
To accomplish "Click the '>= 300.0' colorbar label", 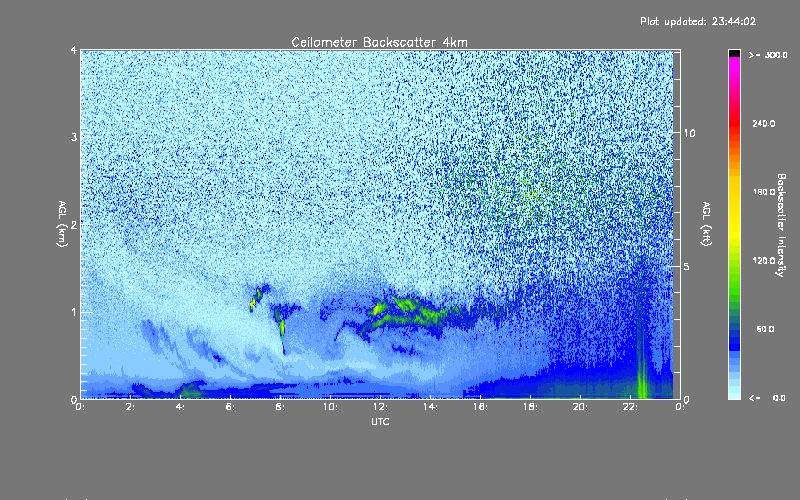I will pos(768,55).
